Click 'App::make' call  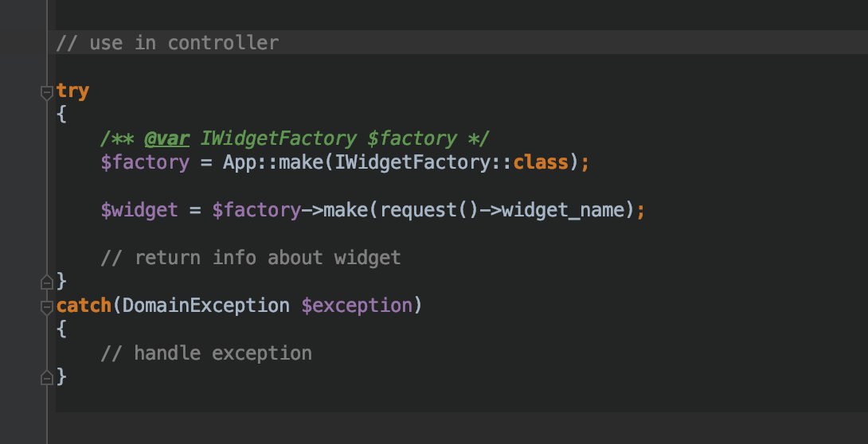click(x=272, y=162)
